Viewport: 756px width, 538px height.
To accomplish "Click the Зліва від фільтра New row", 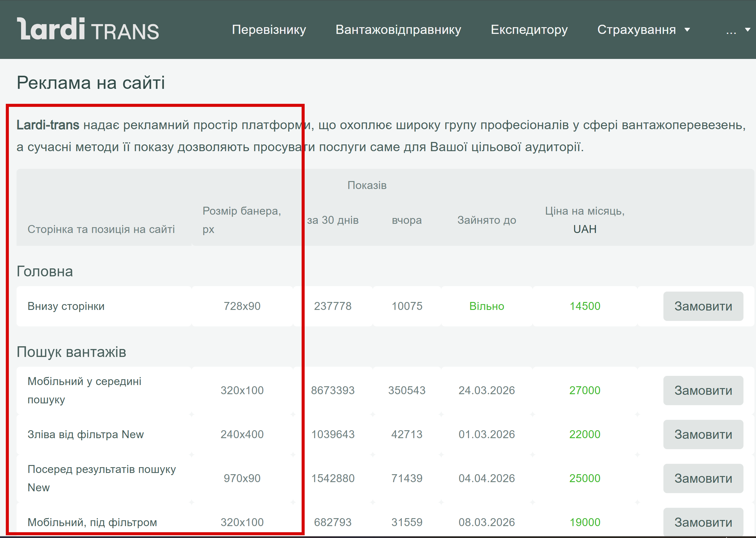I will pyautogui.click(x=86, y=434).
